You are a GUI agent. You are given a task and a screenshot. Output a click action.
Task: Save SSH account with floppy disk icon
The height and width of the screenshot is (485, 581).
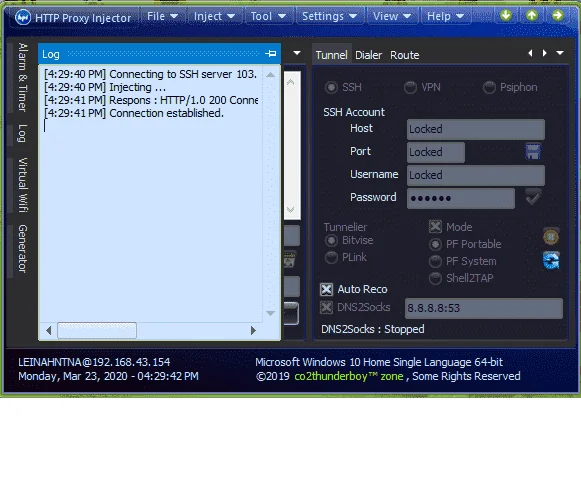(x=533, y=152)
